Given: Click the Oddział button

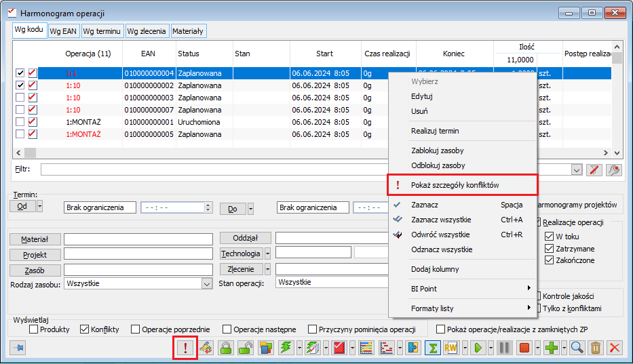Looking at the screenshot, I should coord(246,238).
